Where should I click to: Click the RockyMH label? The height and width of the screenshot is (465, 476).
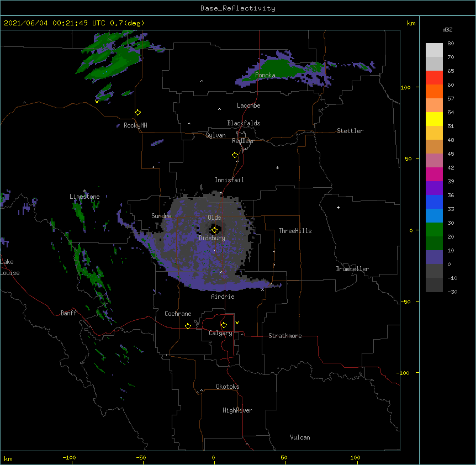135,125
